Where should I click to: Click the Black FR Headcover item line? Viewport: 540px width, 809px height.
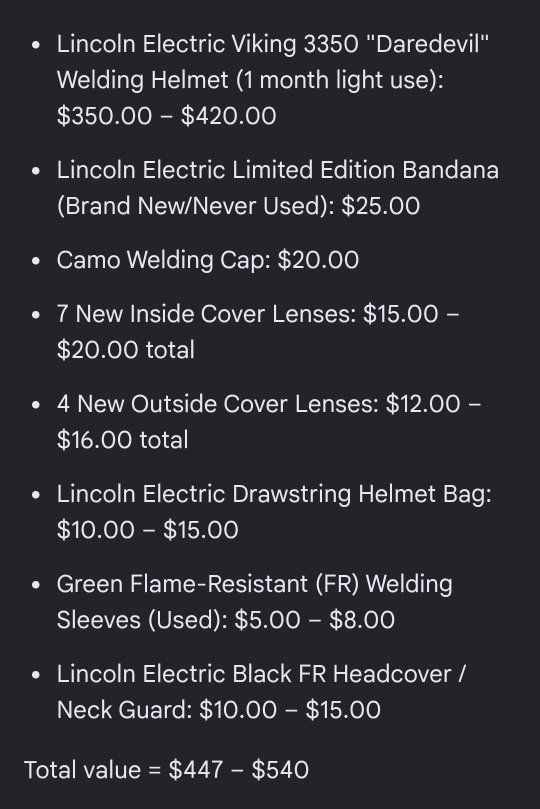pos(261,674)
